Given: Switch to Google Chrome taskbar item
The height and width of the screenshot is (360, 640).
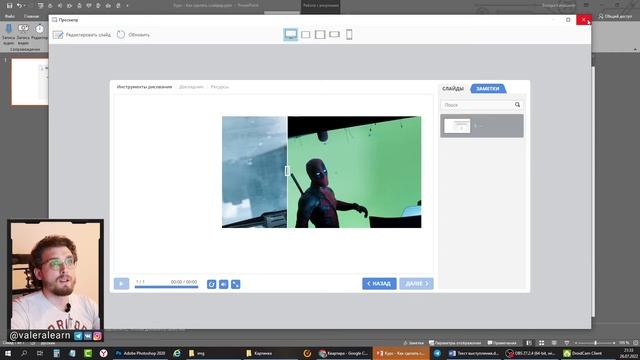Looking at the screenshot, I should 344,353.
